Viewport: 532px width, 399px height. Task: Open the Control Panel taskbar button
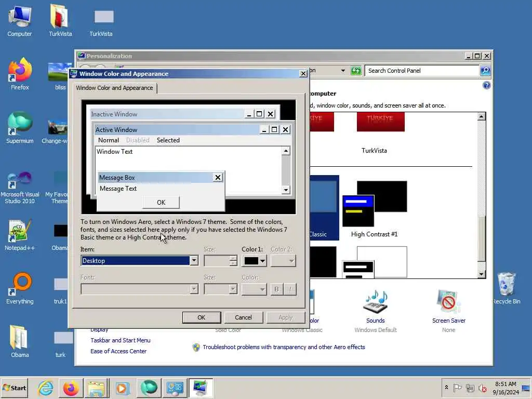pyautogui.click(x=175, y=388)
